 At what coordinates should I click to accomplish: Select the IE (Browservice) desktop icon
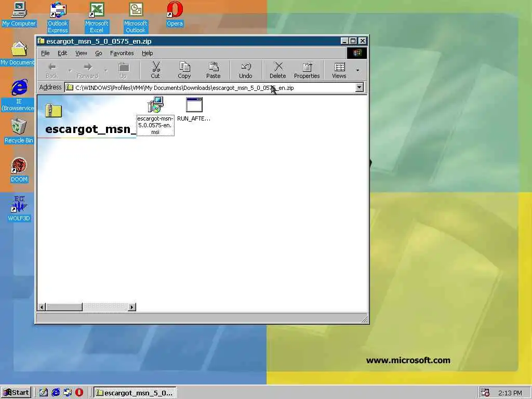click(x=19, y=96)
